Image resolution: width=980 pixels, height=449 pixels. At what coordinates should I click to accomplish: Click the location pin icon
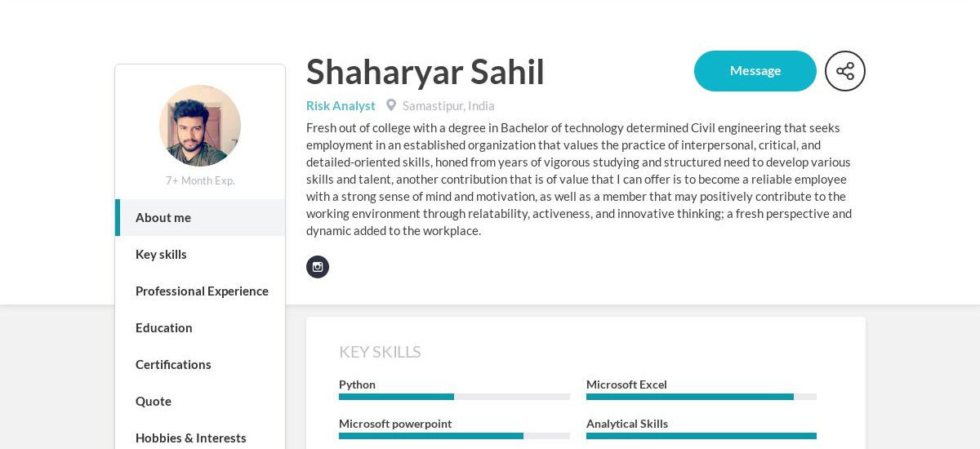[391, 105]
